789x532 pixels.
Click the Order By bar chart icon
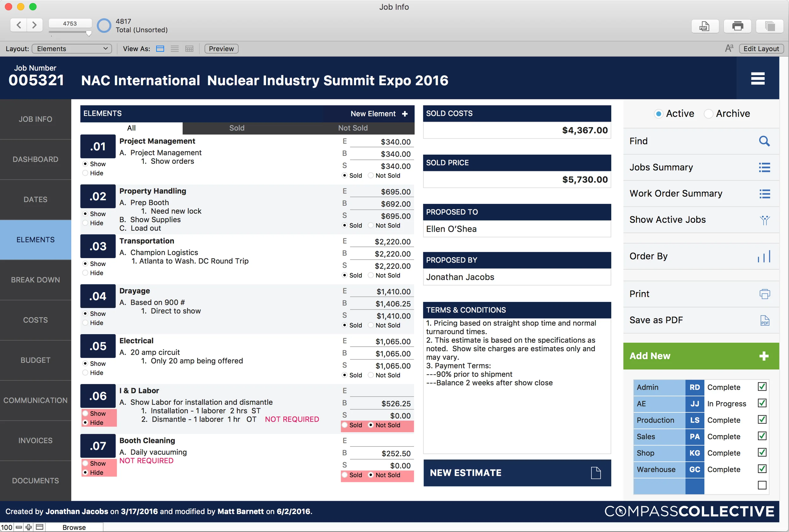pos(763,257)
